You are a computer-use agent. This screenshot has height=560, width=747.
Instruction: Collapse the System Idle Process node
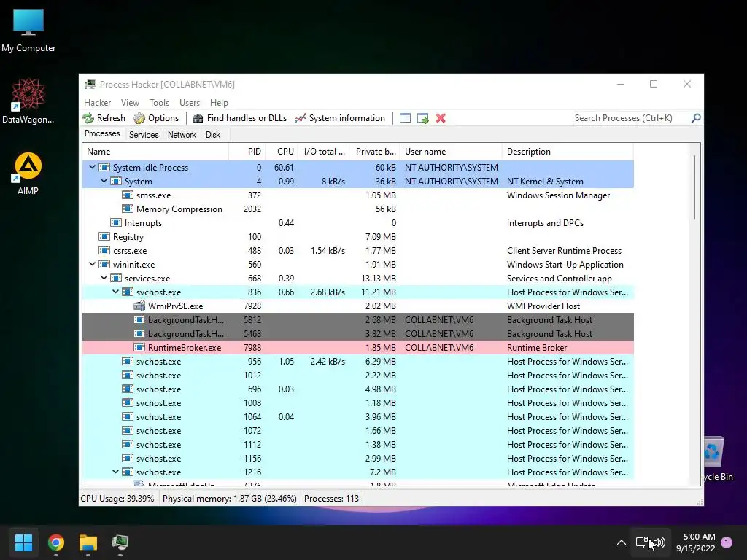92,167
